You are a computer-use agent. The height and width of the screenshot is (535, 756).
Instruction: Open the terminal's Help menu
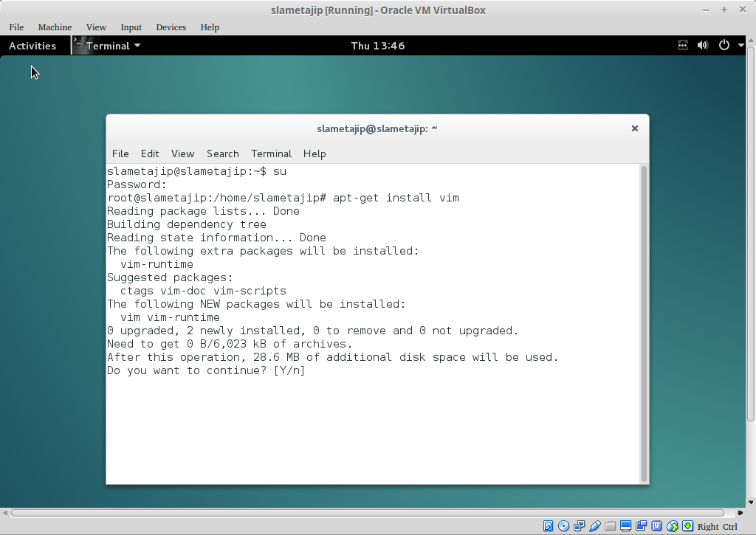315,153
